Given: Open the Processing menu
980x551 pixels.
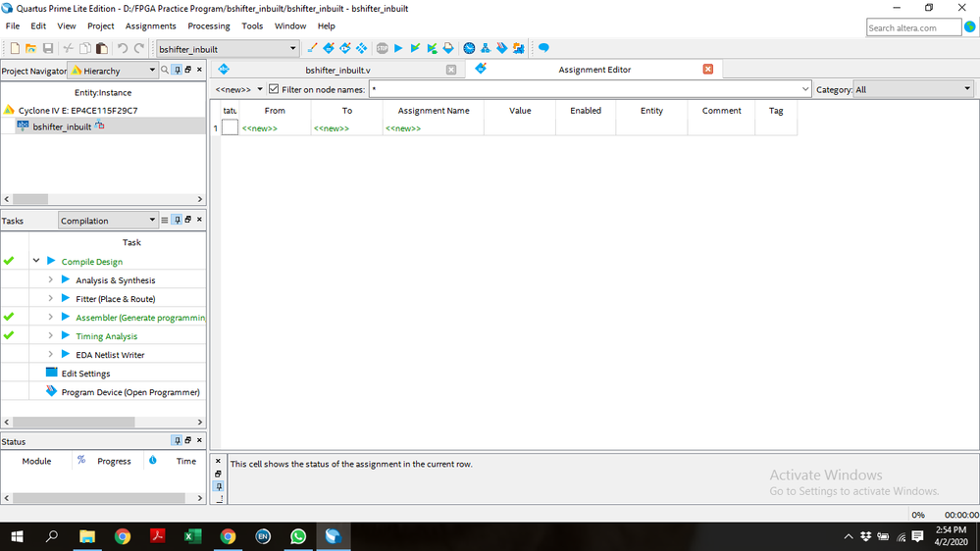Looking at the screenshot, I should click(209, 26).
